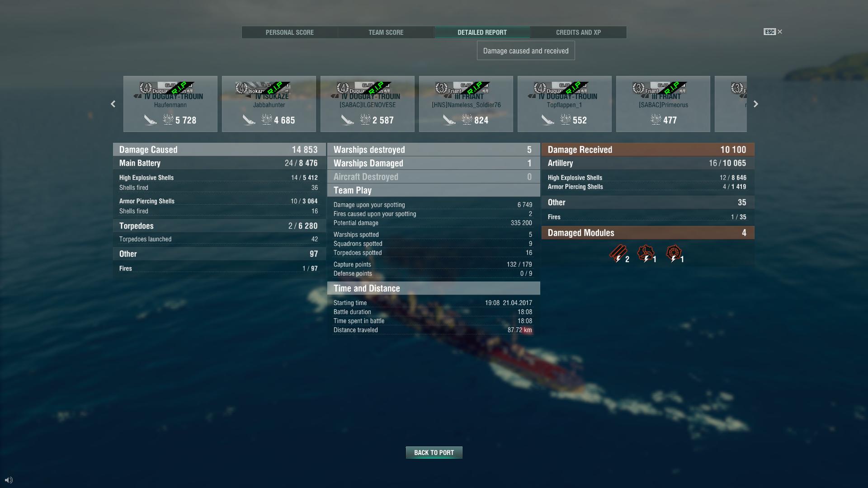Click the sinking ship icon on Topflappen_1's card
The image size is (868, 488).
point(547,120)
